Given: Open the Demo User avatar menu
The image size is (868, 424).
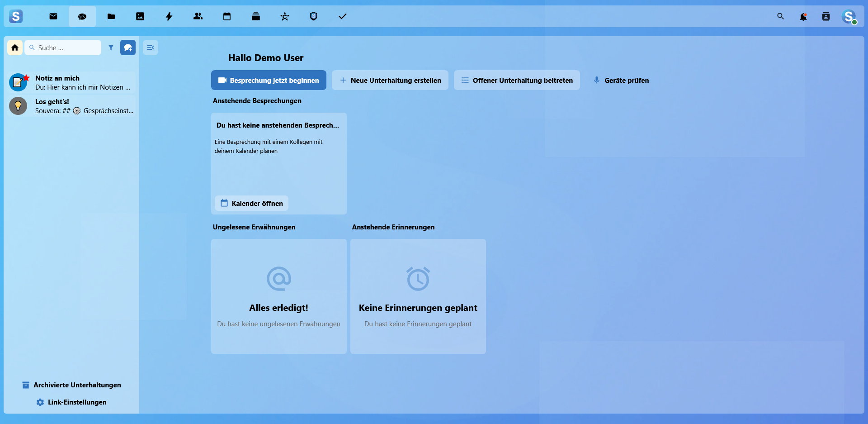Looking at the screenshot, I should pos(849,17).
